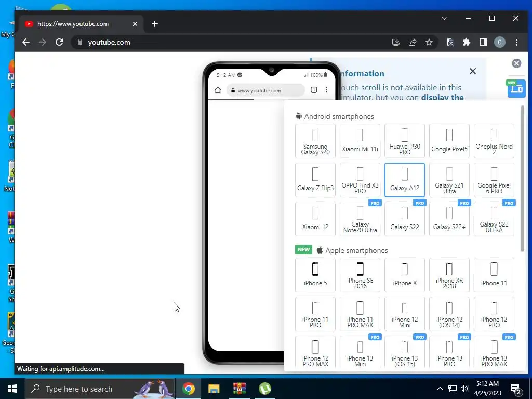Open the Windows Start menu
The image size is (532, 399).
12,389
